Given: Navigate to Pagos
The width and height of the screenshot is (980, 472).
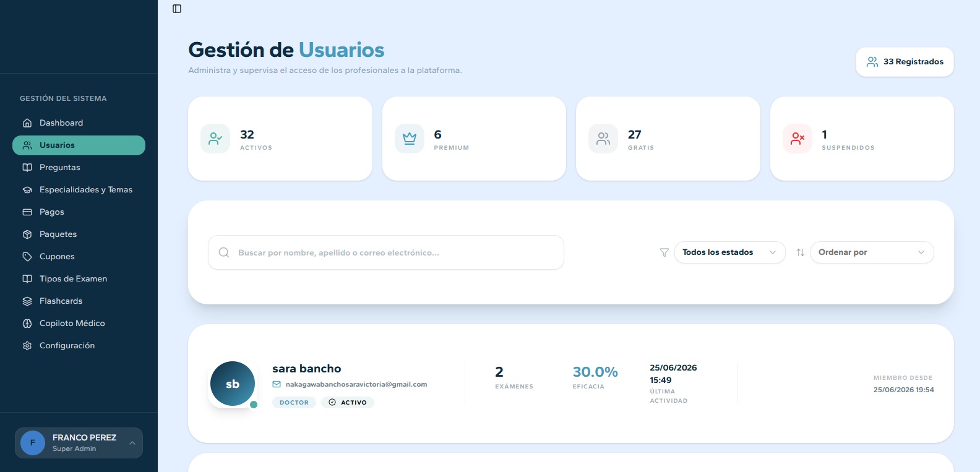Looking at the screenshot, I should (79, 212).
